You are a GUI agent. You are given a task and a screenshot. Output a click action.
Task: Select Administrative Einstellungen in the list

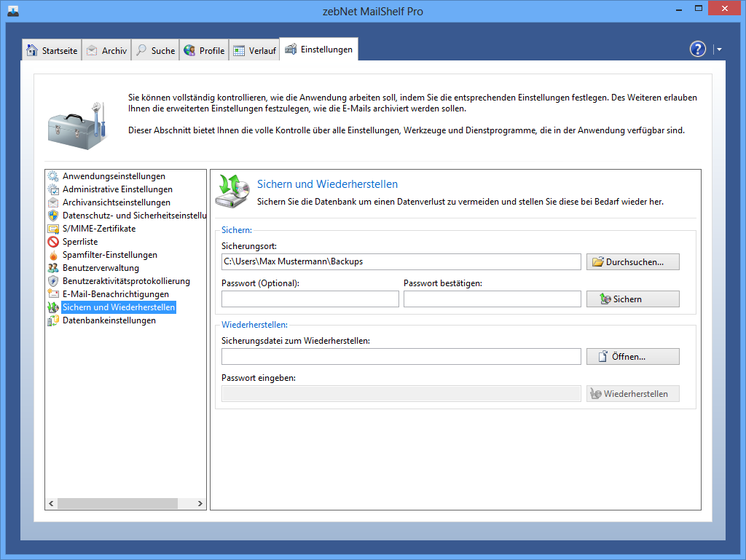[x=117, y=189]
